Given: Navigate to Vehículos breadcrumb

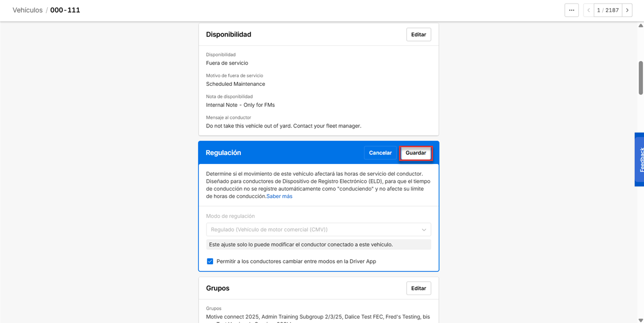Looking at the screenshot, I should pyautogui.click(x=27, y=10).
